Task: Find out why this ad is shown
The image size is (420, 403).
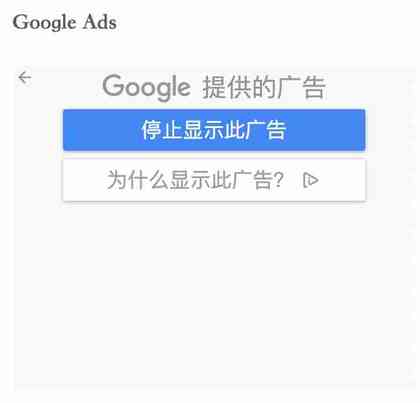Action: (214, 180)
